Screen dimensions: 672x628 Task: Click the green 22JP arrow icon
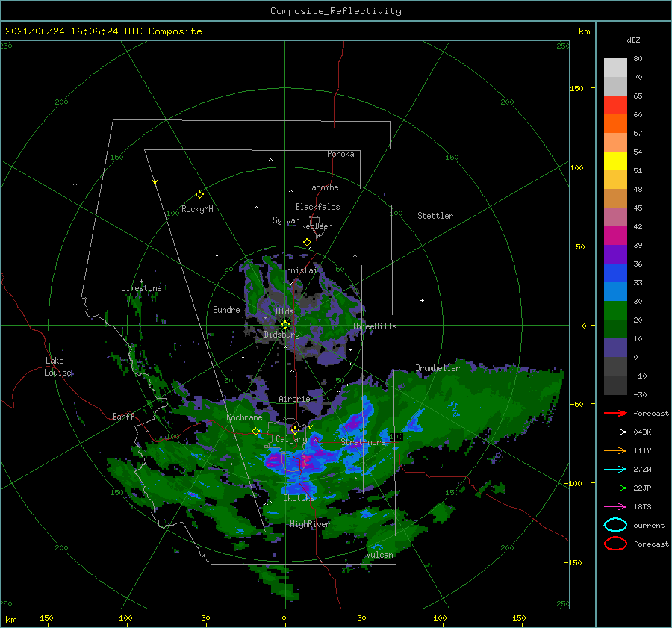pos(615,488)
